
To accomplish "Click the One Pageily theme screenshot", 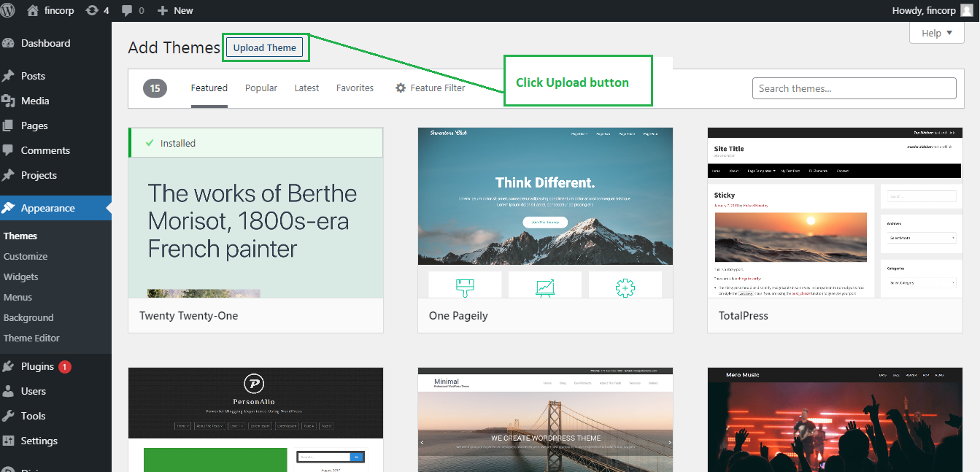I will click(x=545, y=213).
